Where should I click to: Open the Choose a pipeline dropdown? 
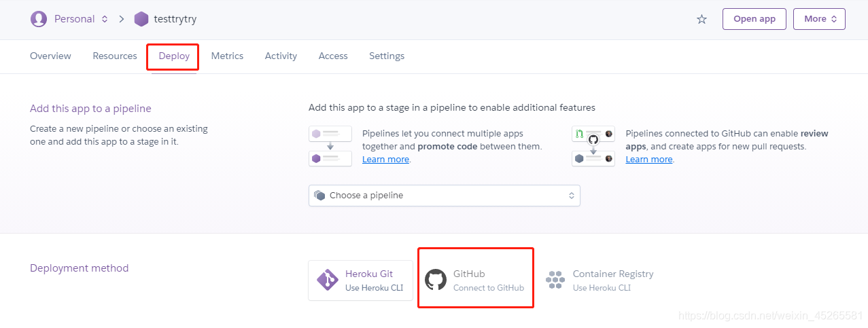pos(444,196)
